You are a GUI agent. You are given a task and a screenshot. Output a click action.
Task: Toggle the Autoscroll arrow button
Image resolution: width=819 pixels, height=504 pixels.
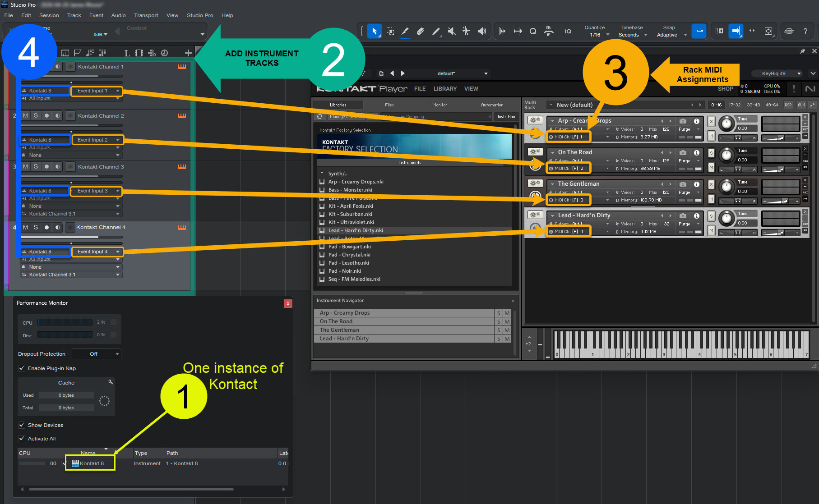pos(736,31)
